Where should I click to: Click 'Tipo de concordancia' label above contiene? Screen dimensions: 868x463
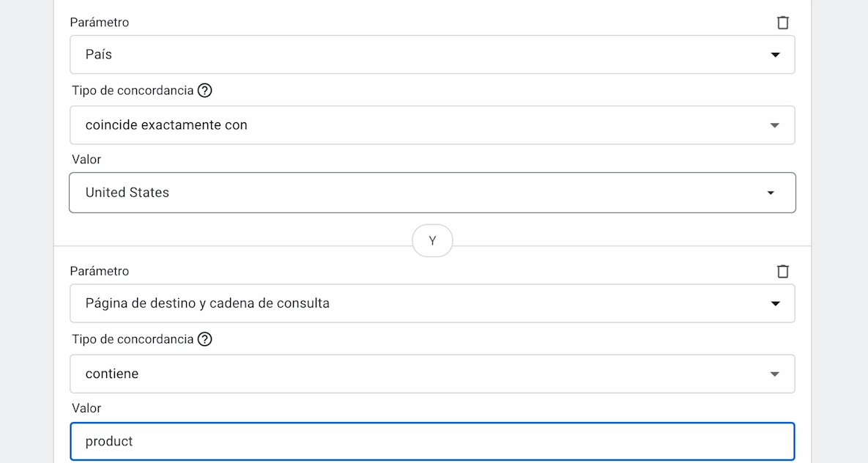(x=133, y=339)
